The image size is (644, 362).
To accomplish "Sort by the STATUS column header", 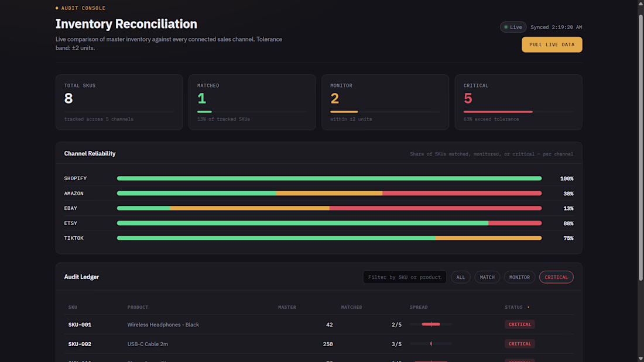I will point(513,307).
